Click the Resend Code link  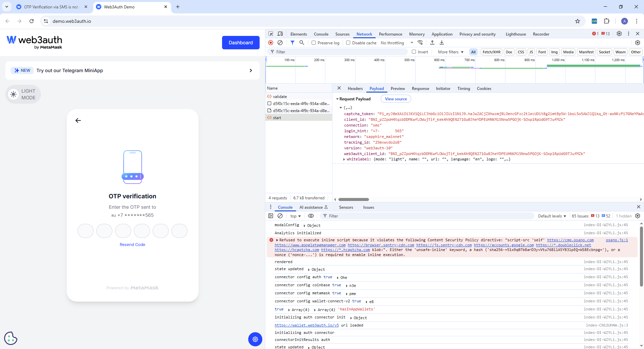click(132, 245)
